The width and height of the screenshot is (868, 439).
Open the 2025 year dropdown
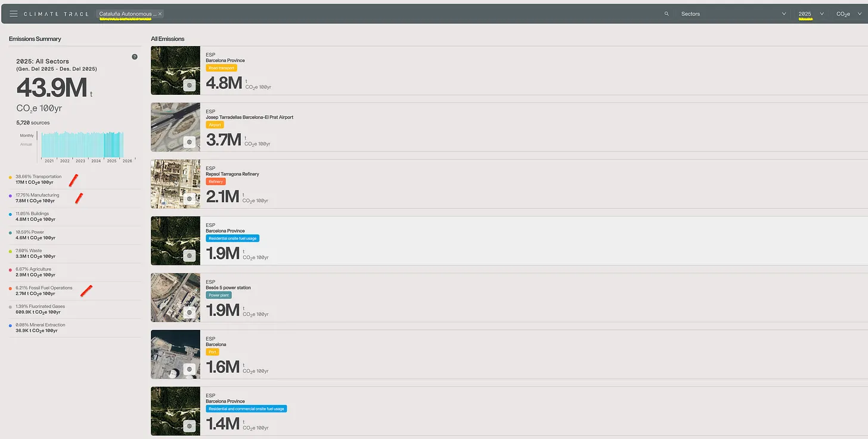811,14
